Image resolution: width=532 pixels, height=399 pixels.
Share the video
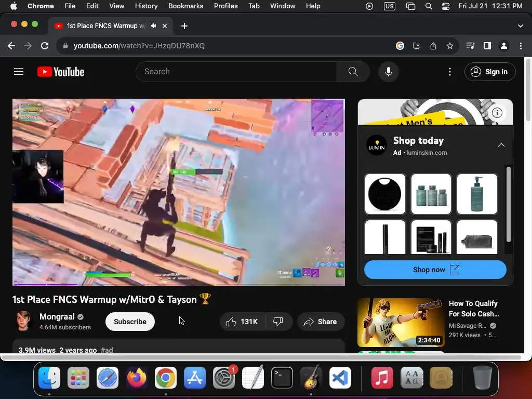[321, 322]
